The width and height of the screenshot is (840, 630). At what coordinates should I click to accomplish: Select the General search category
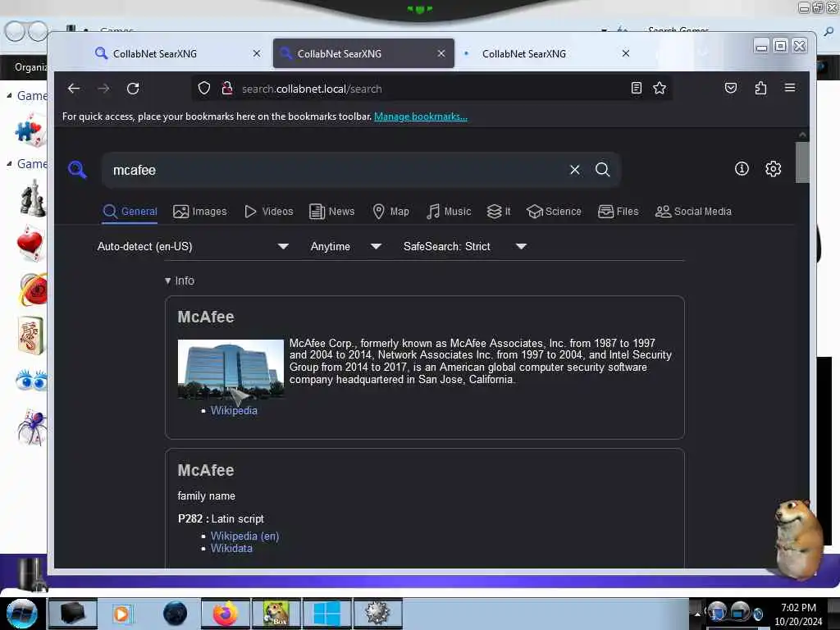(130, 212)
